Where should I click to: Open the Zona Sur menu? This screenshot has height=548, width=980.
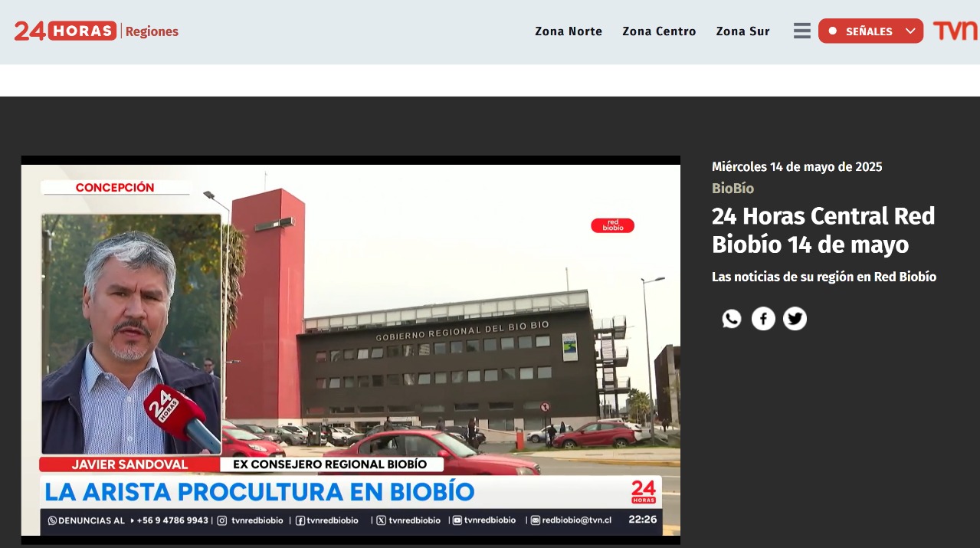click(742, 31)
